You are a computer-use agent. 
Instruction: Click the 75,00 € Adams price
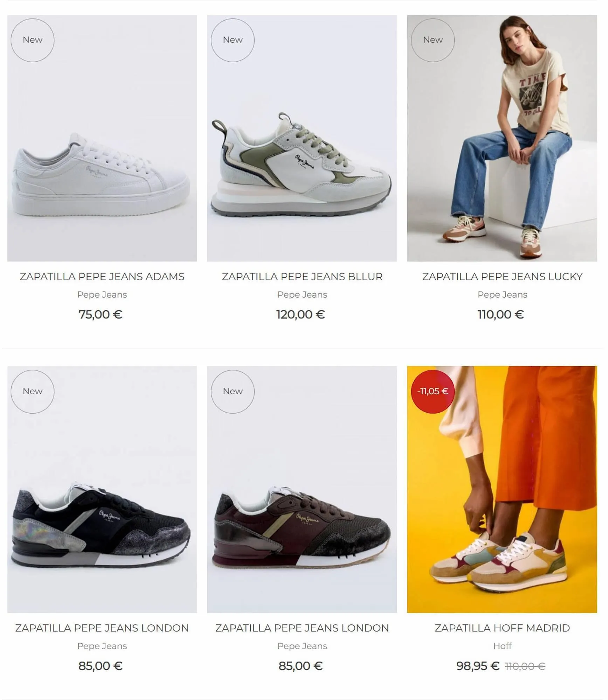pyautogui.click(x=101, y=314)
